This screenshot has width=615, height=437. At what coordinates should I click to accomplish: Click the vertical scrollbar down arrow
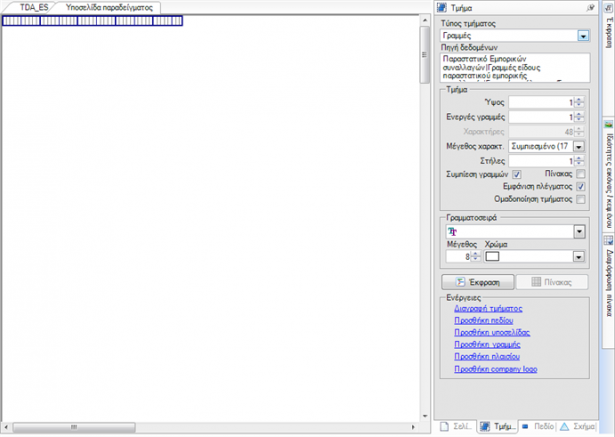pyautogui.click(x=425, y=416)
